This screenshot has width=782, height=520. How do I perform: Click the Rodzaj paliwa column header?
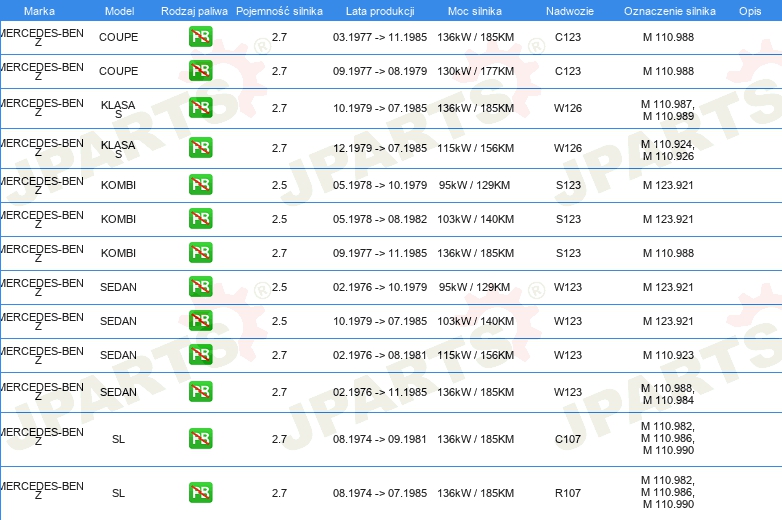click(194, 11)
